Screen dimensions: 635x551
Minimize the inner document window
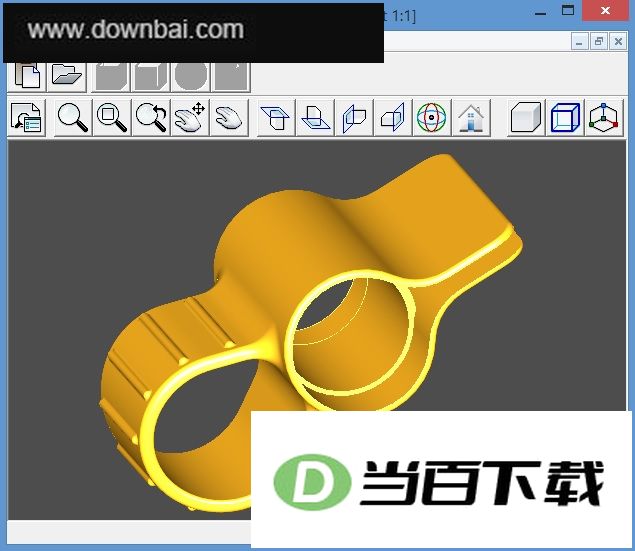pyautogui.click(x=579, y=42)
